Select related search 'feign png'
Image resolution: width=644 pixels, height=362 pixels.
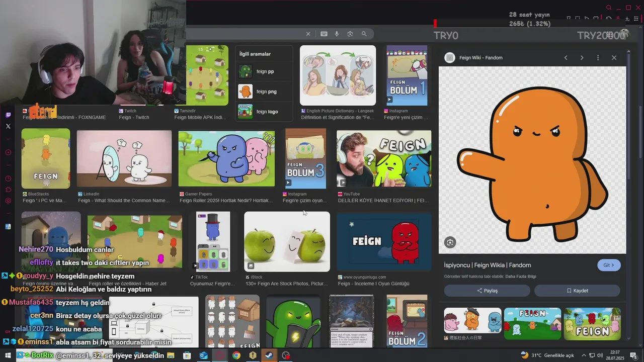tap(264, 92)
